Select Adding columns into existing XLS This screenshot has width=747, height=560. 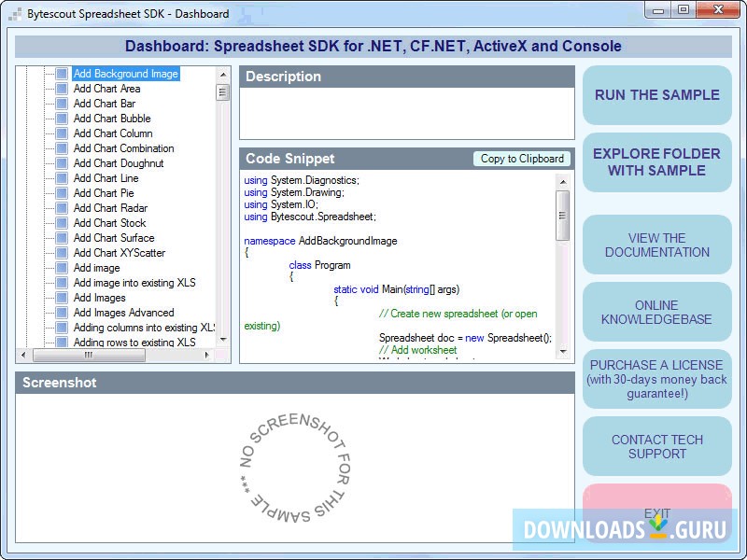140,327
